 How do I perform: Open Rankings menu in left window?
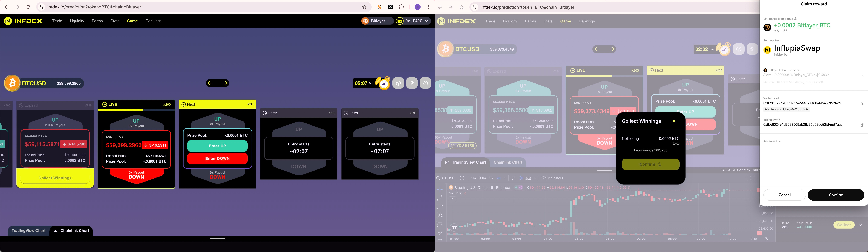click(x=153, y=21)
